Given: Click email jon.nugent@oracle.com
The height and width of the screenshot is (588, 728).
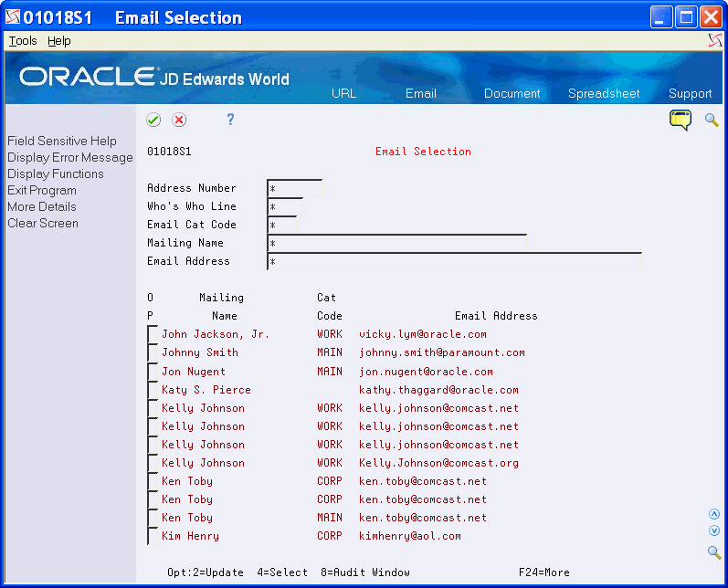Looking at the screenshot, I should [x=426, y=372].
